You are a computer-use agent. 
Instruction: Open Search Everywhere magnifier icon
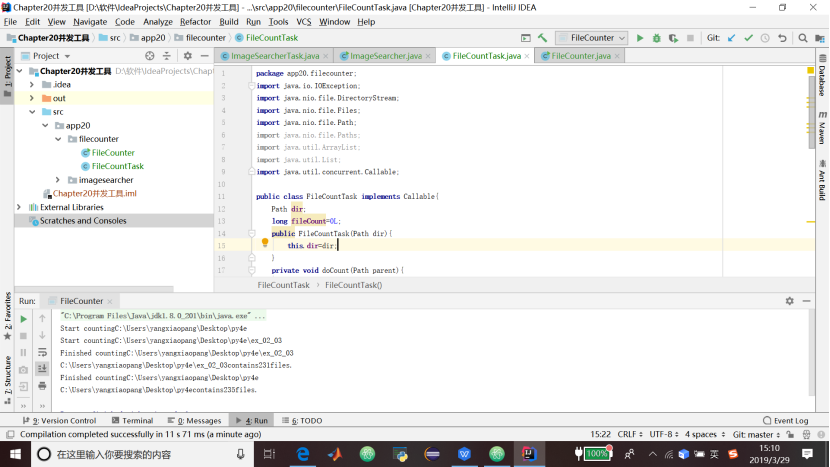(x=802, y=38)
